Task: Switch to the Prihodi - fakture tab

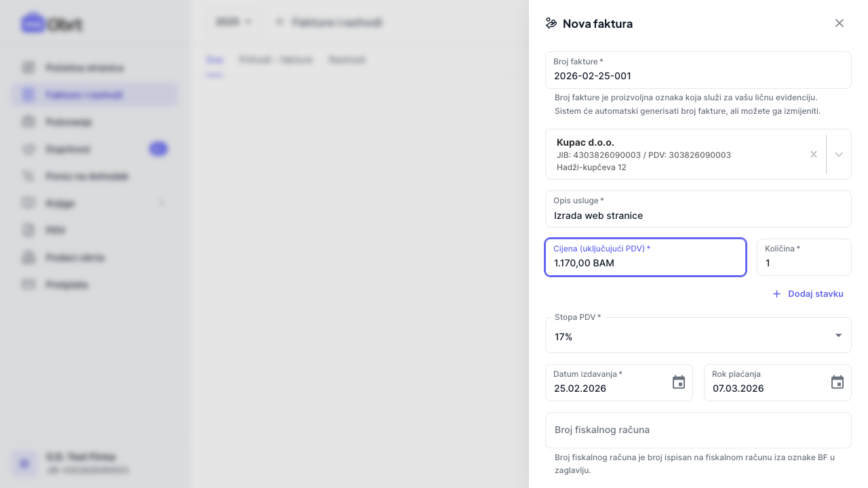Action: [x=276, y=60]
